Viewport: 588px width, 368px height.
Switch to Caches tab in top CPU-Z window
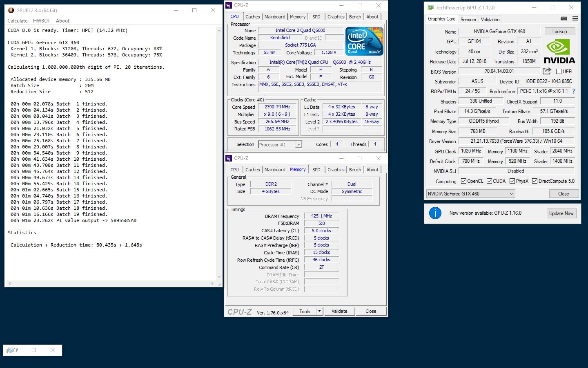pos(252,17)
